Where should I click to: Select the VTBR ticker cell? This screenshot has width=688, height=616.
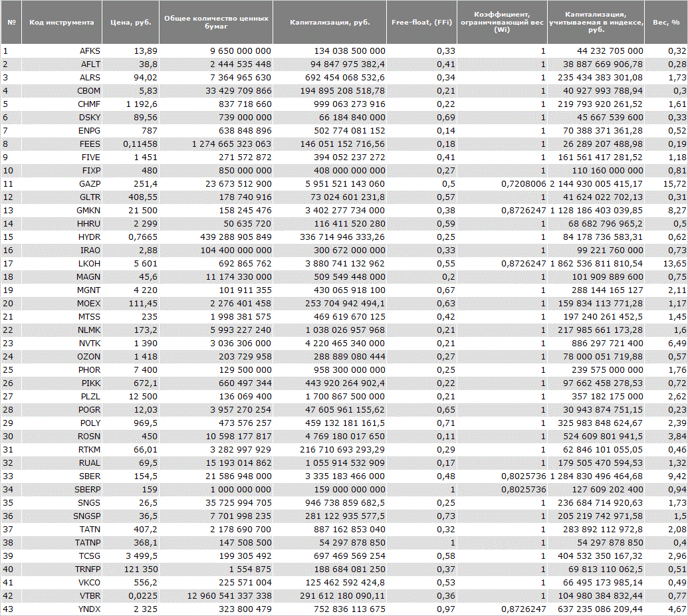coord(61,596)
